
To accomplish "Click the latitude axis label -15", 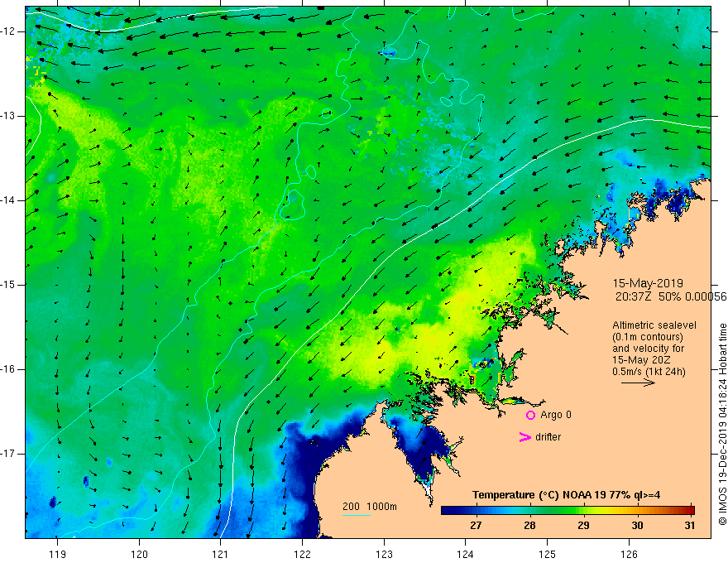I will click(8, 285).
